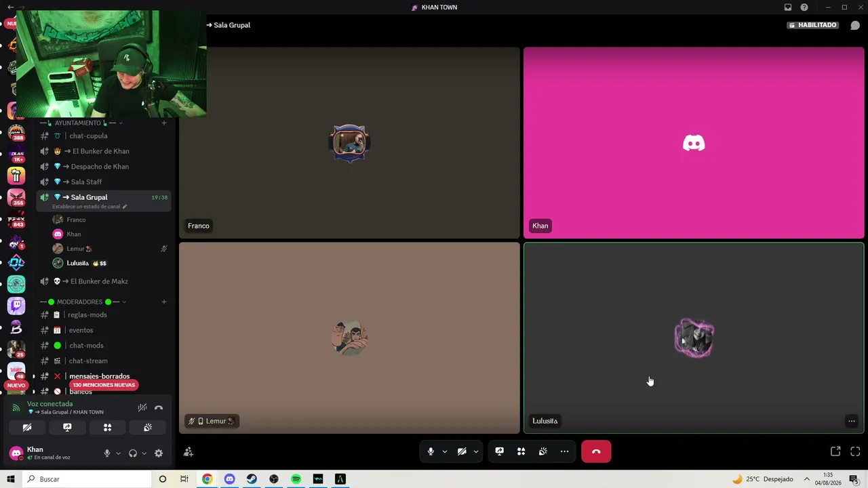This screenshot has height=488, width=868.
Task: Open microphone options arrow in call control bar
Action: (x=445, y=451)
